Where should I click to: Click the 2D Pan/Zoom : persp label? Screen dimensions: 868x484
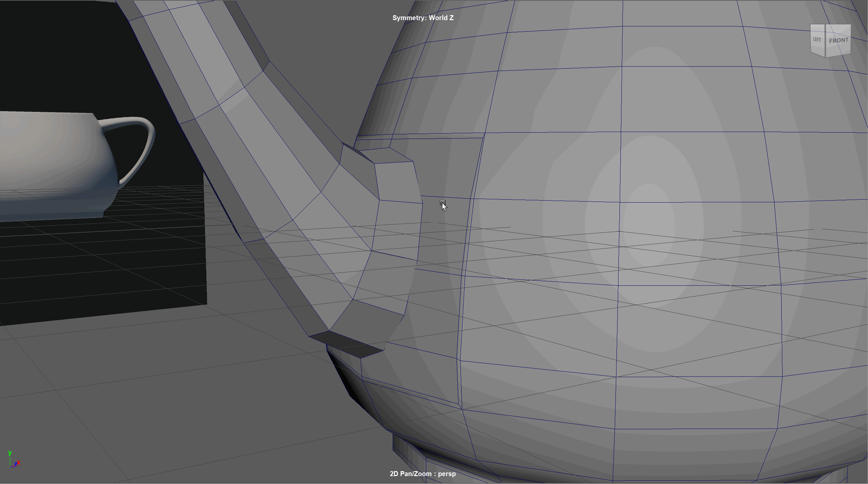click(423, 473)
